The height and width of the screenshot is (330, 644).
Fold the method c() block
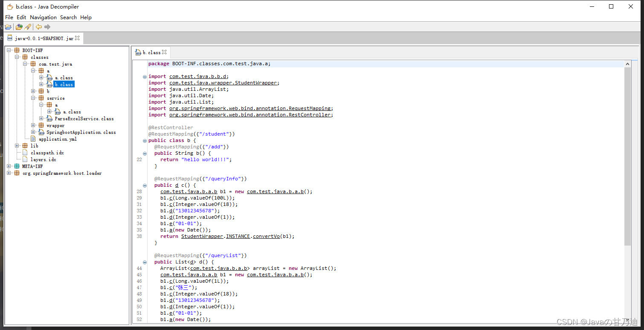[145, 185]
